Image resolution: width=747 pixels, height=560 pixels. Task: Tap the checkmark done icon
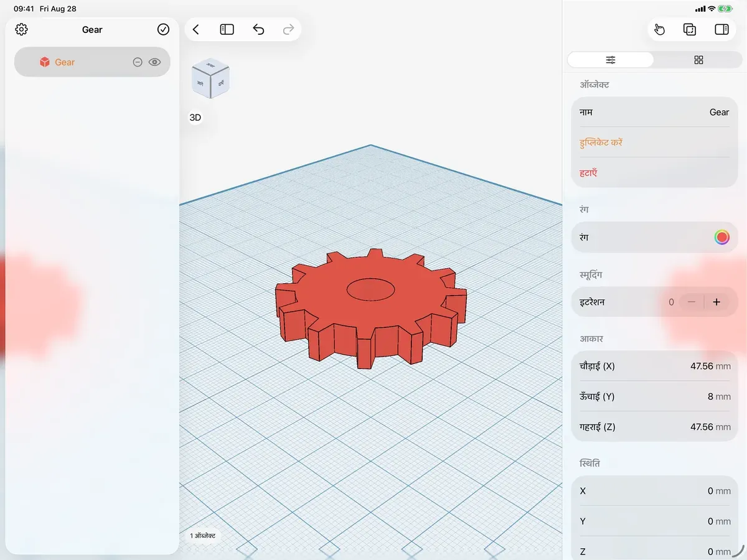pos(163,29)
